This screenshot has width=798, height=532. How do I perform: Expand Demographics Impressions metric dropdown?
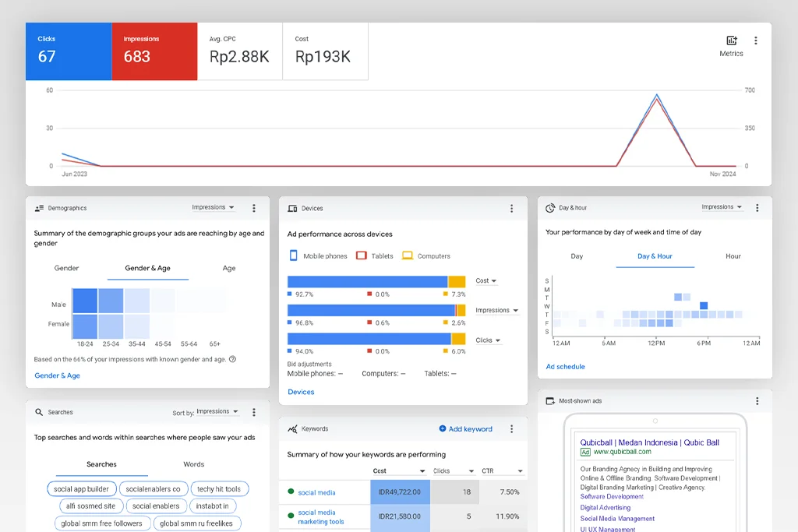214,207
